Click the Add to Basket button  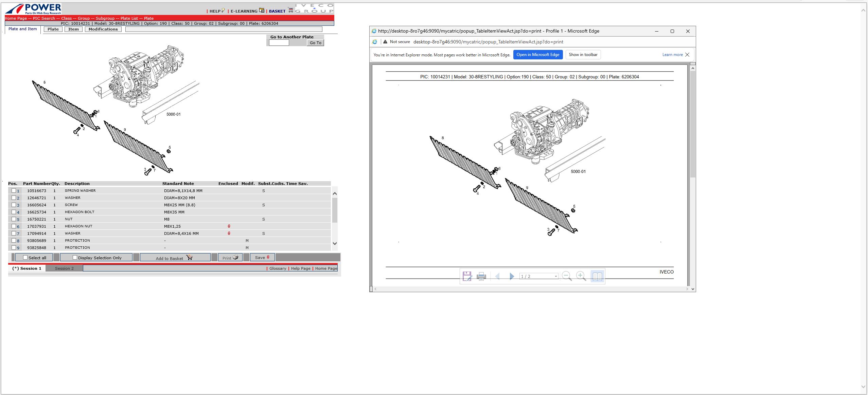(175, 258)
